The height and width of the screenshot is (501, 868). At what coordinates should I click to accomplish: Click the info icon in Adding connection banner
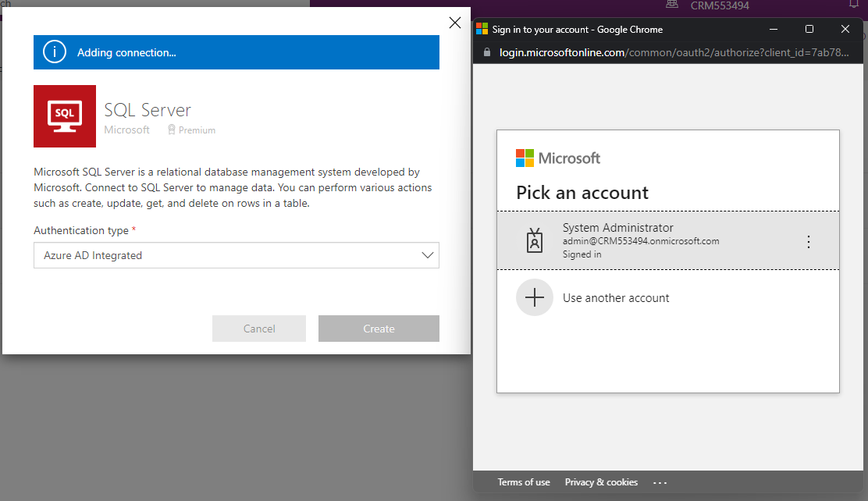pyautogui.click(x=54, y=52)
